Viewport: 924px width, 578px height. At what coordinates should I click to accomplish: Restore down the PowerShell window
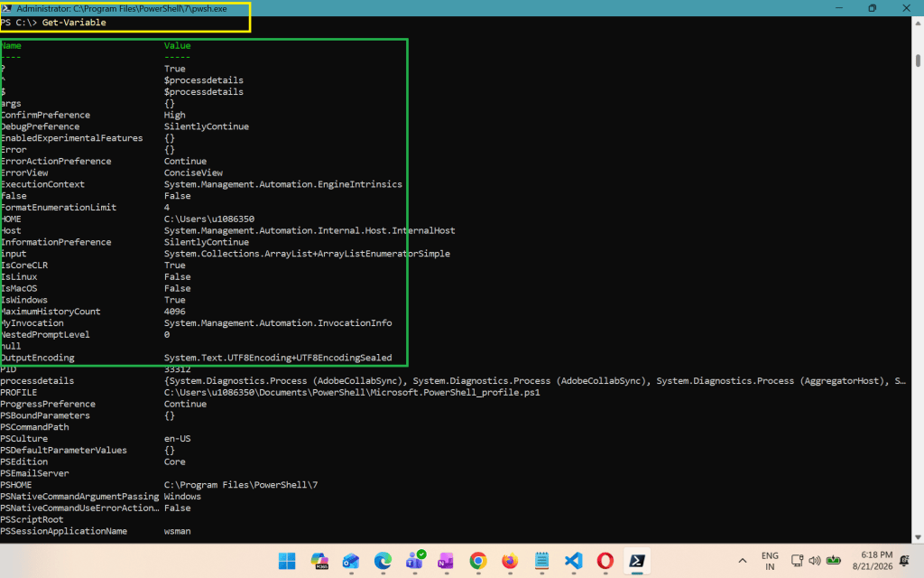pos(873,8)
